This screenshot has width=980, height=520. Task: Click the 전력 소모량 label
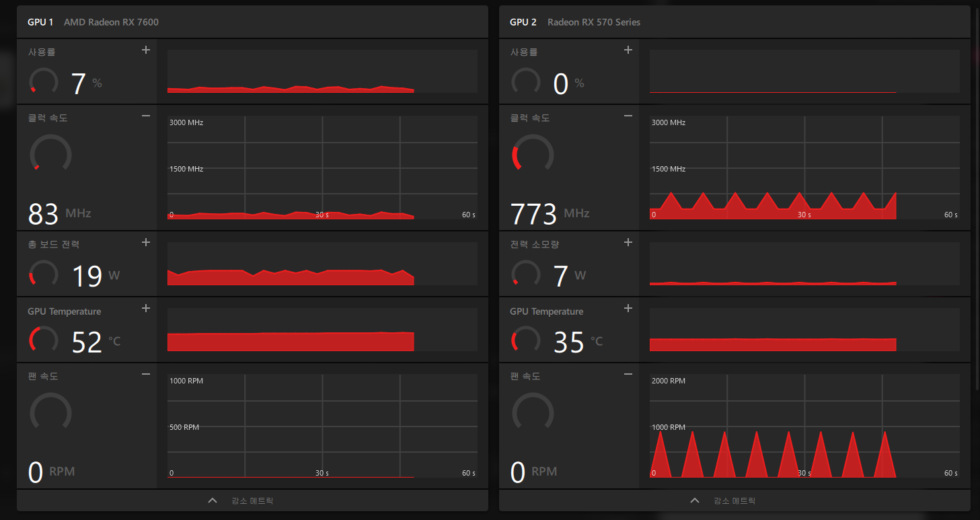pos(535,244)
